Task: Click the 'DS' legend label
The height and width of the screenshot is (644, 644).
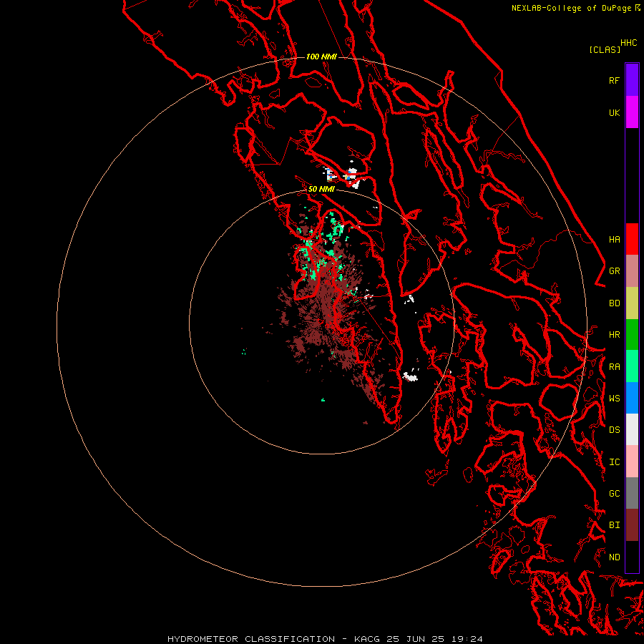Action: point(614,430)
